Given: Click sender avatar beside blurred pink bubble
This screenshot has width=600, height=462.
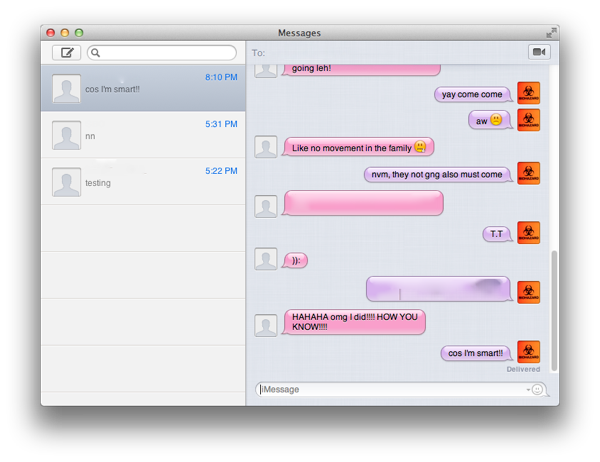Looking at the screenshot, I should pos(266,206).
